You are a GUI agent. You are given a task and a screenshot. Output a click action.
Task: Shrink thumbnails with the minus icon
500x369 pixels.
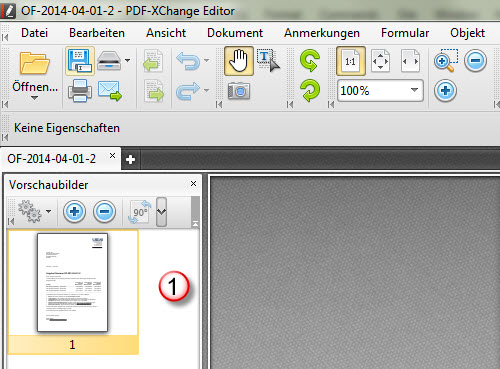[104, 211]
